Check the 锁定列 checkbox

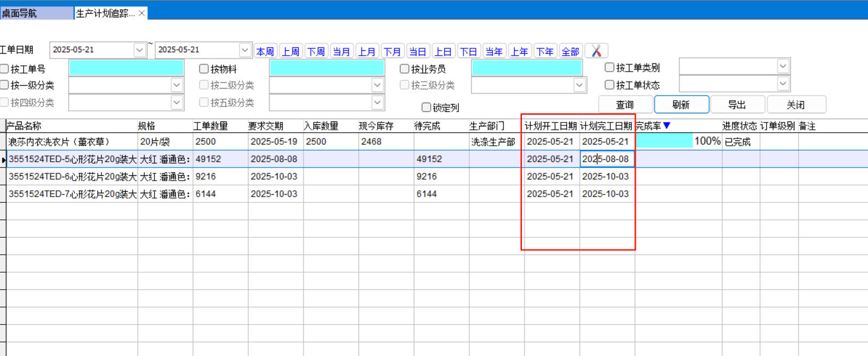[426, 107]
